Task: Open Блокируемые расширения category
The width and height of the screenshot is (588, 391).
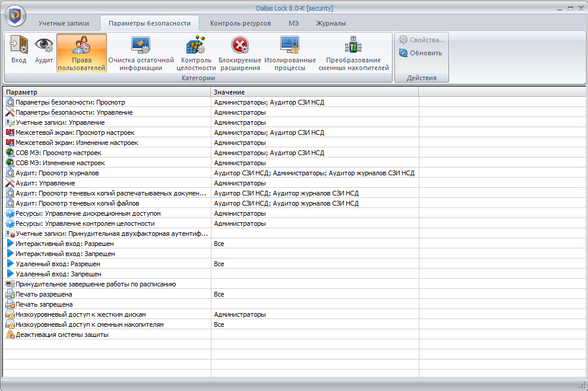Action: coord(240,52)
